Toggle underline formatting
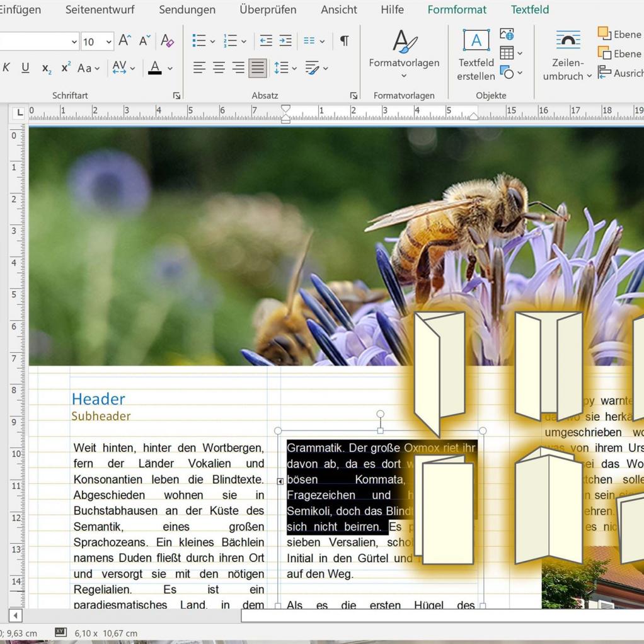The width and height of the screenshot is (644, 644). coord(25,68)
